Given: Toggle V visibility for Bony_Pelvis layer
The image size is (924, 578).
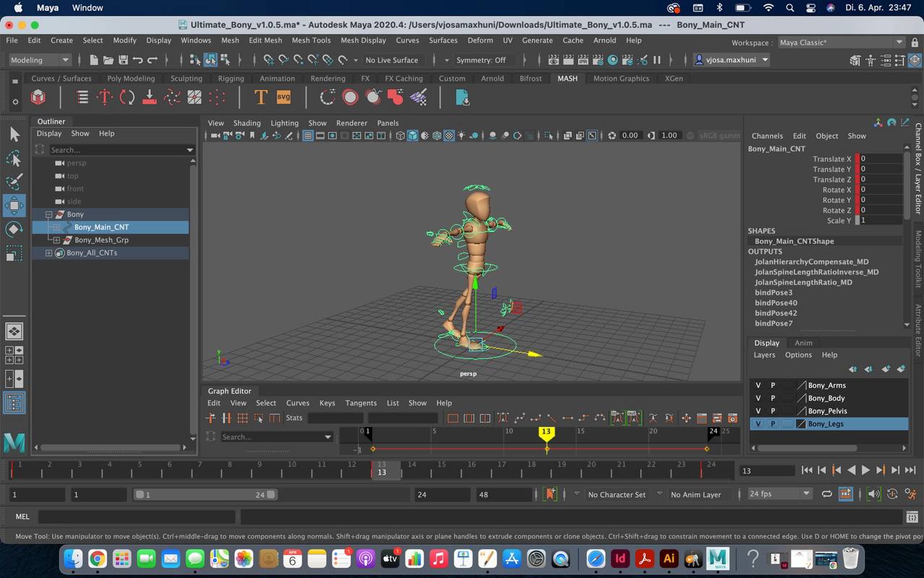Looking at the screenshot, I should (758, 411).
